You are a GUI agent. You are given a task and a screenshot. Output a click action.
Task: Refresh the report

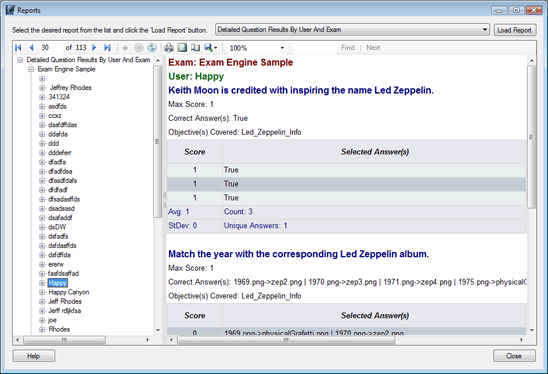(152, 48)
